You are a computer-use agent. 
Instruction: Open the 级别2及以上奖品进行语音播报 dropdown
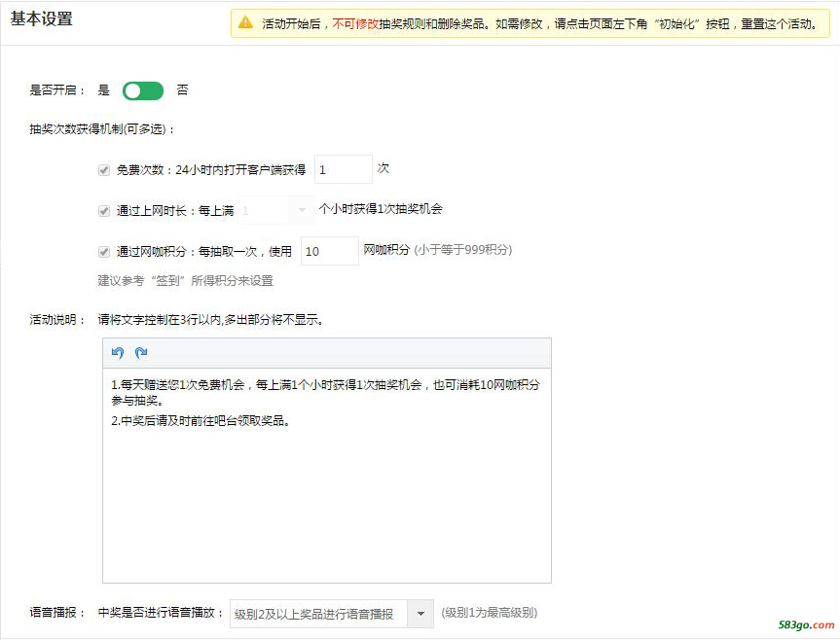[332, 614]
